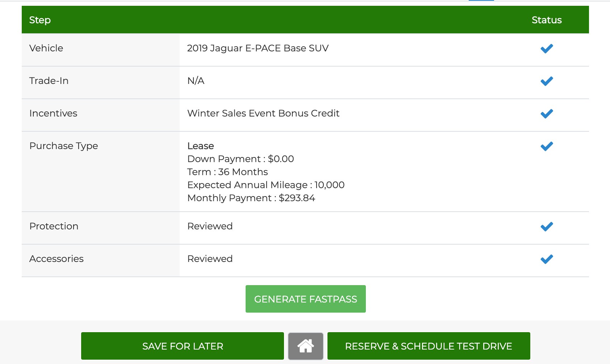
Task: Click '2019 Jaguar E-PACE Base SUV' text
Action: (x=258, y=48)
